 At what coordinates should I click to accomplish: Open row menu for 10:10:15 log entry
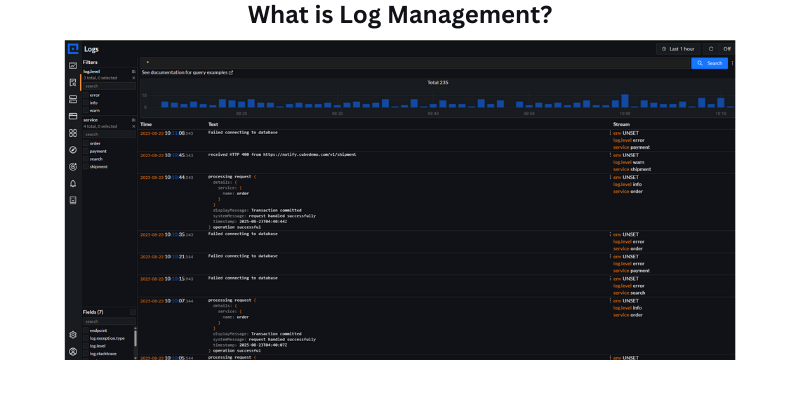610,279
